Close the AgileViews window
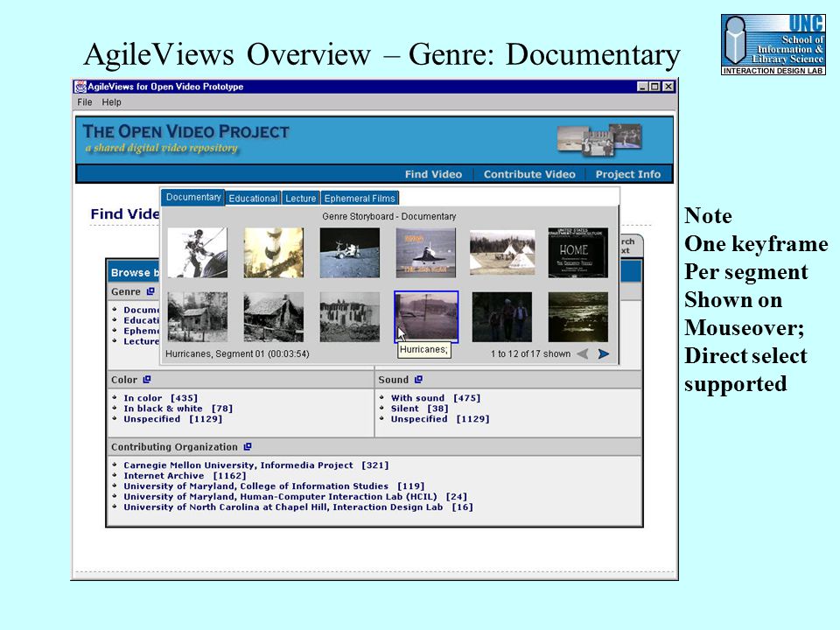Screen dimensions: 840x630 pos(668,87)
